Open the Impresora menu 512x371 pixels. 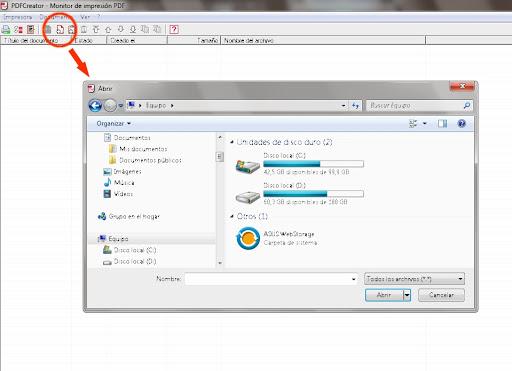pos(18,17)
